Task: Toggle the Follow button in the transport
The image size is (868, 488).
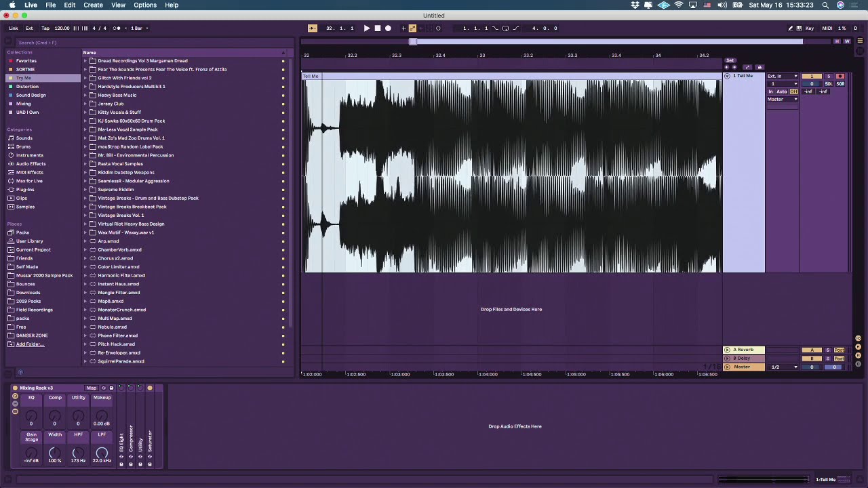Action: (x=313, y=28)
